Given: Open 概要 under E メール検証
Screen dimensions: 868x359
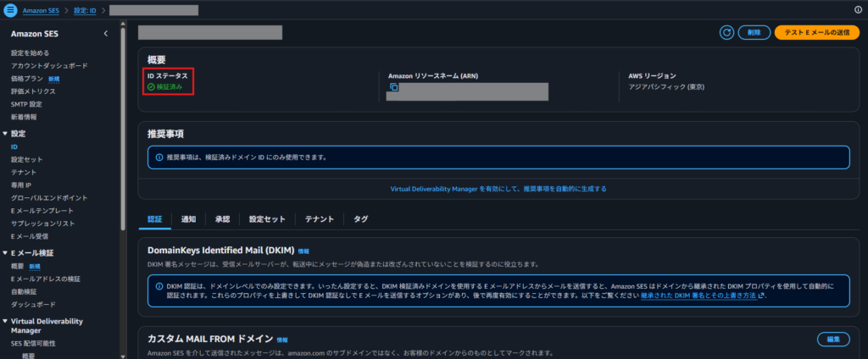Looking at the screenshot, I should (17, 266).
